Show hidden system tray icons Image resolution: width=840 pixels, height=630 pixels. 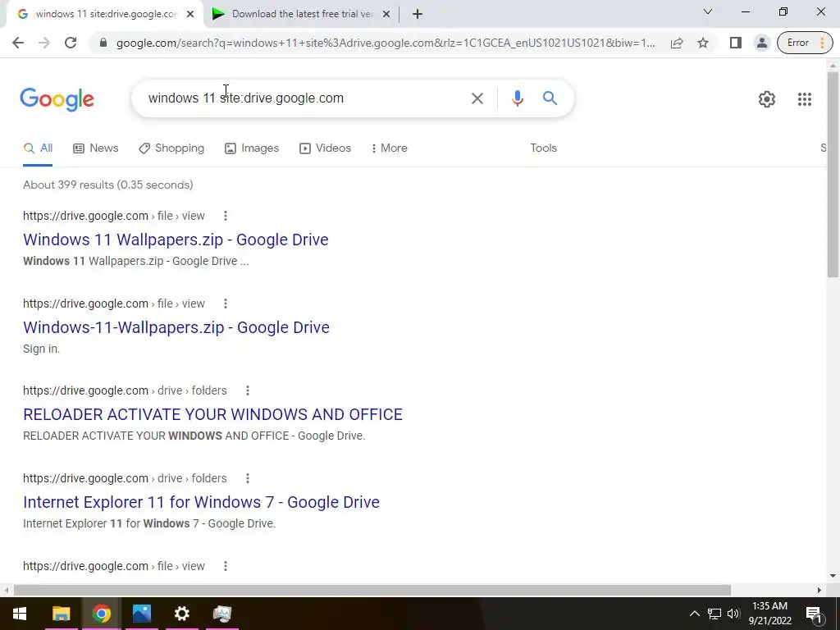coord(694,614)
